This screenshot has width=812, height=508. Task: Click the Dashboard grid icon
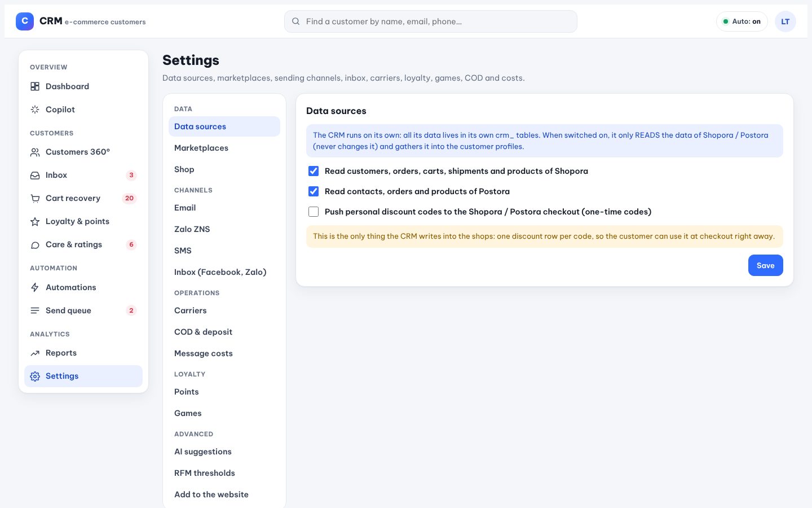(35, 86)
